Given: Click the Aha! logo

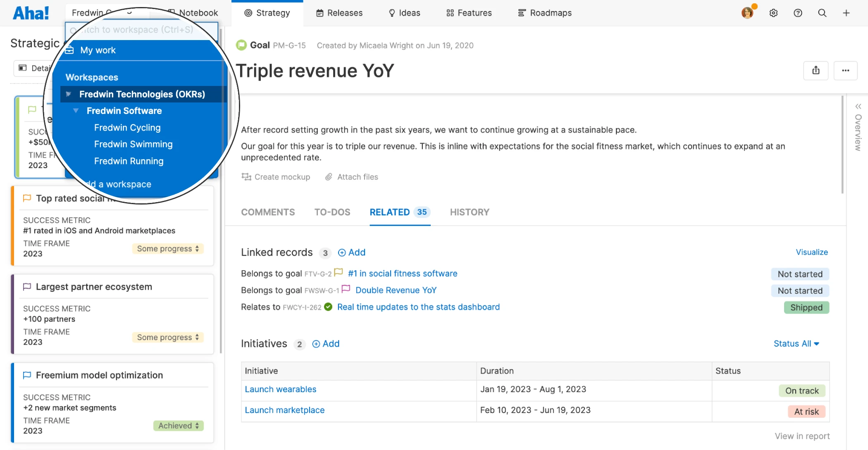Looking at the screenshot, I should coord(31,13).
